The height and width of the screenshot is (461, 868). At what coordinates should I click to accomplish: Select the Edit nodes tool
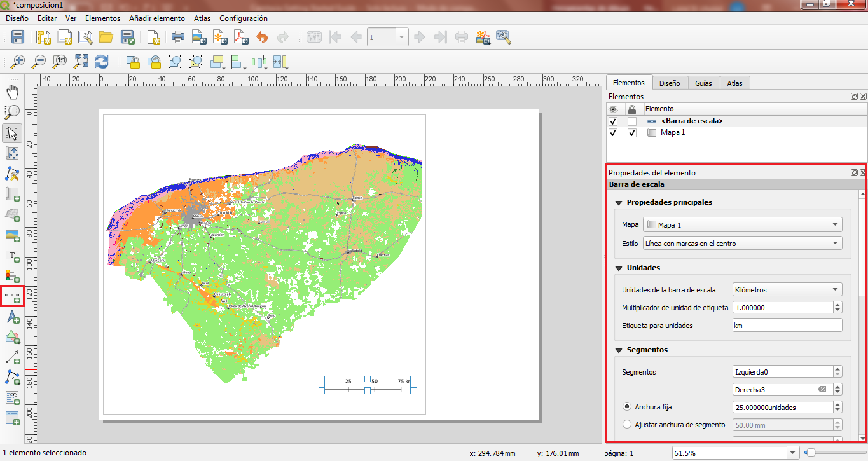click(x=12, y=174)
